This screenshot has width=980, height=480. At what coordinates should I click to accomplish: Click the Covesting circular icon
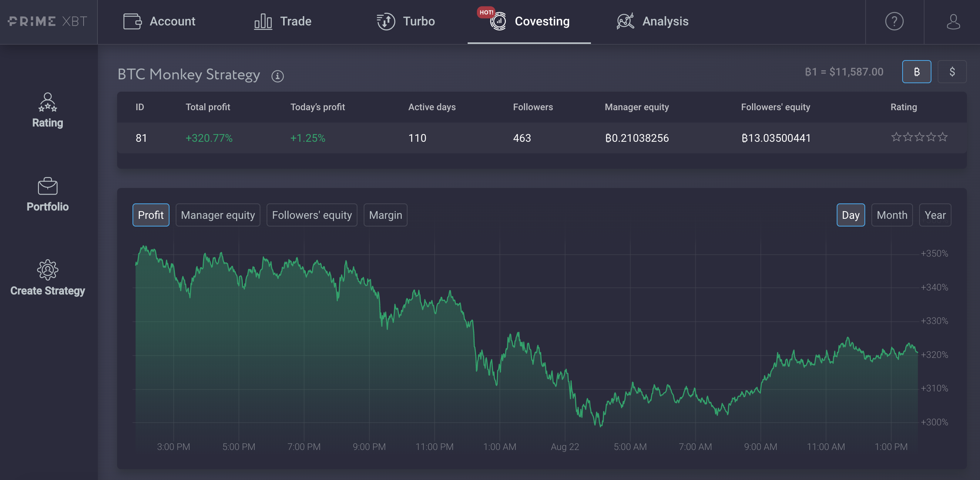[498, 21]
